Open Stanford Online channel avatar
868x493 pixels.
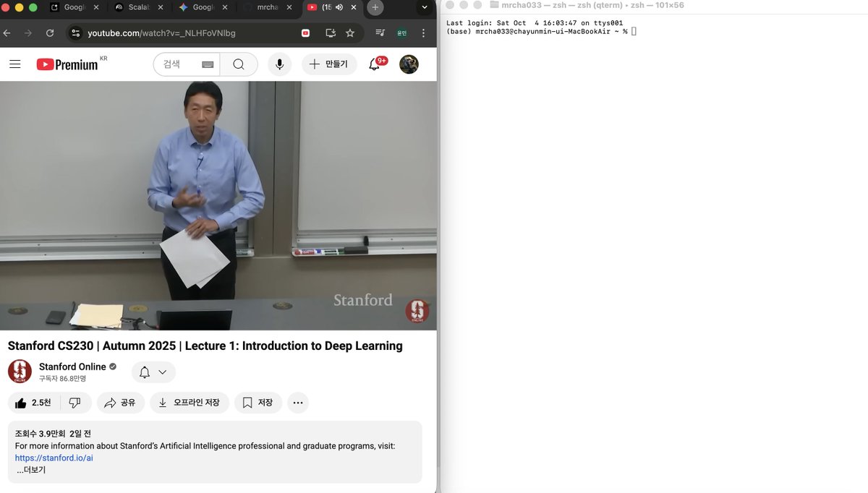point(20,372)
